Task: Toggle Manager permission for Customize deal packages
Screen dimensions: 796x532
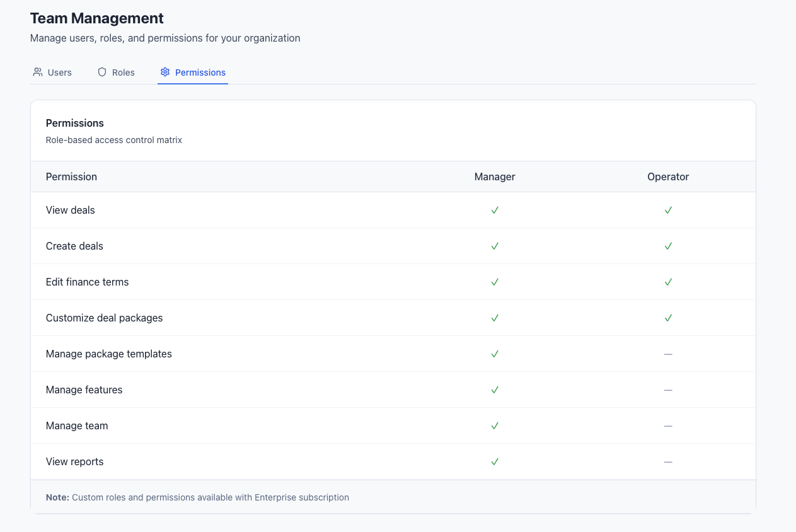Action: (x=495, y=318)
